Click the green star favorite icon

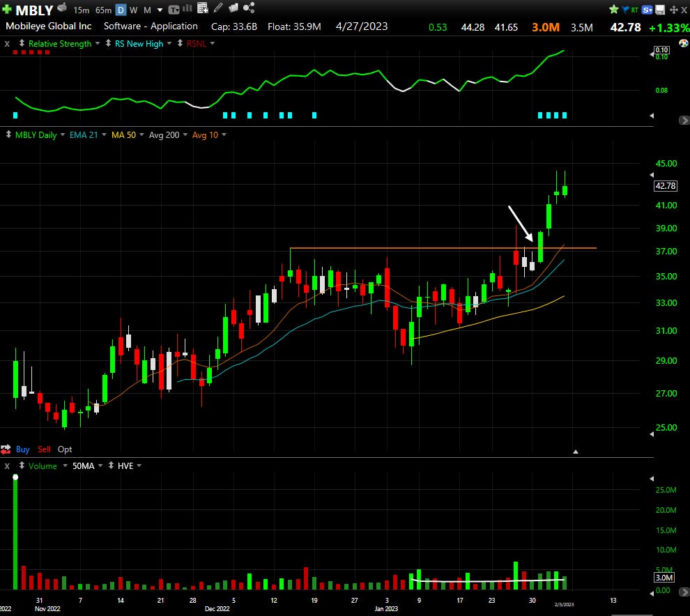pos(614,9)
